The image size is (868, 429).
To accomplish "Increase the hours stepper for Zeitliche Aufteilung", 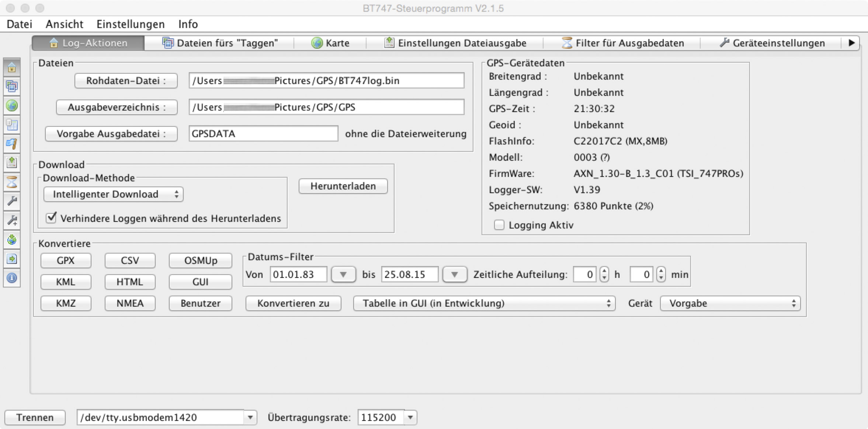I will (x=604, y=271).
